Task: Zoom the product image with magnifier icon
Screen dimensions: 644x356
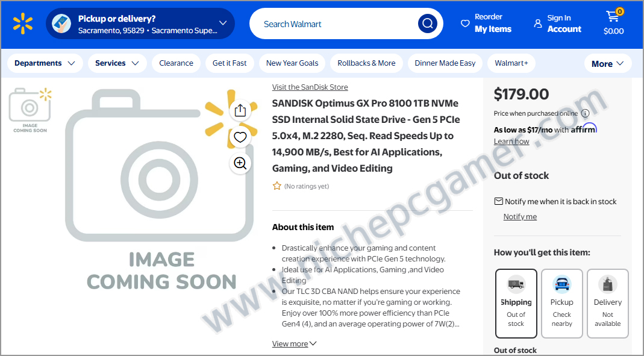Action: [240, 163]
